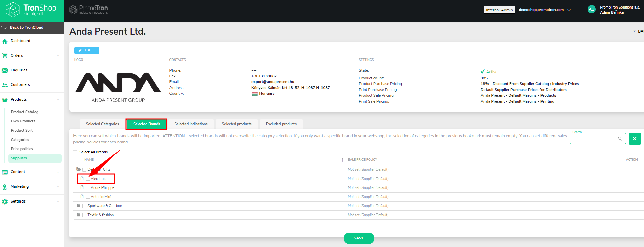This screenshot has width=644, height=247.
Task: Check the Alex Luca brand checkbox
Action: (x=88, y=179)
